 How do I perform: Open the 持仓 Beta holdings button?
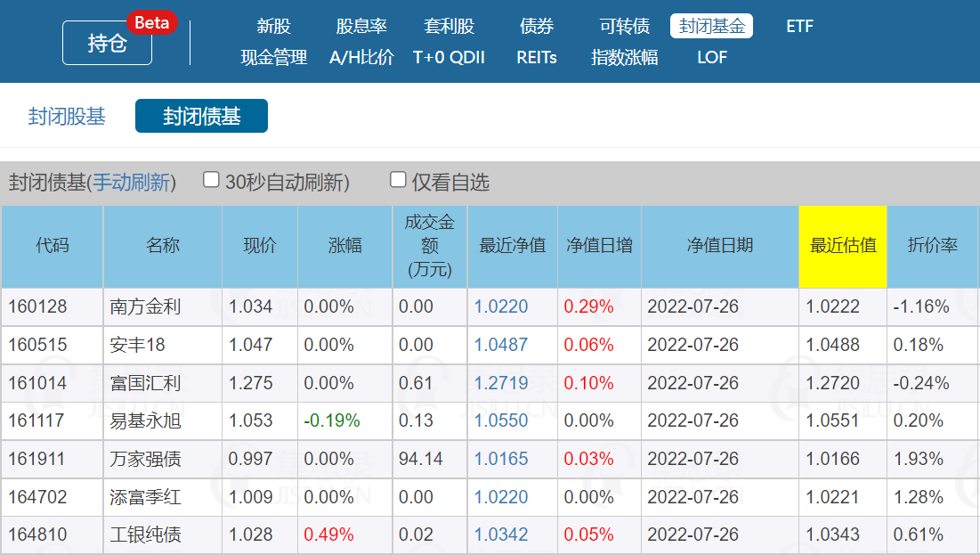[107, 43]
